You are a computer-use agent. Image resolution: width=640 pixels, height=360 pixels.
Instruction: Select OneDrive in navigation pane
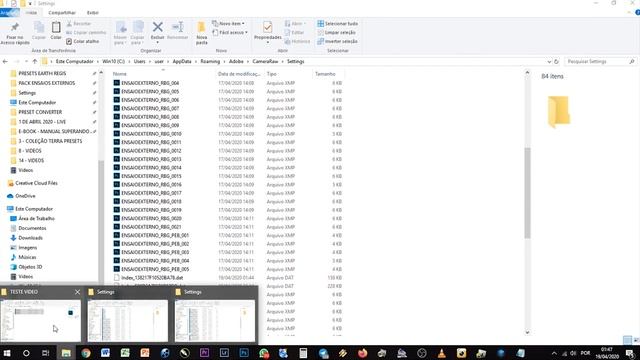(x=25, y=196)
